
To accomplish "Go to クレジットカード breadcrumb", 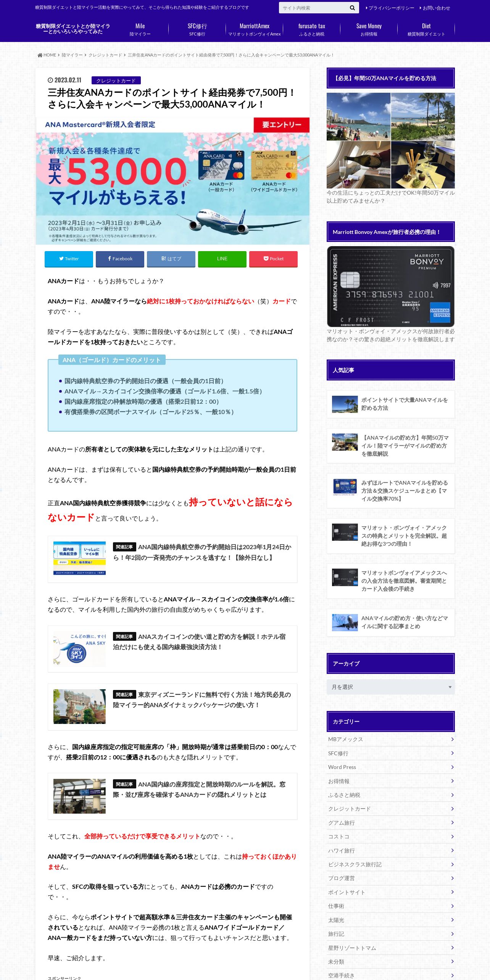I will (105, 55).
